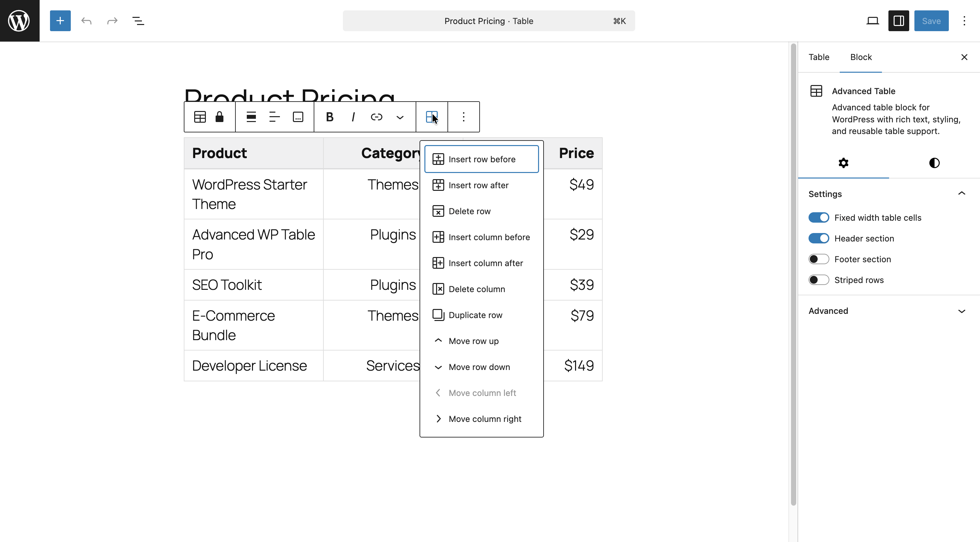Change table alignment in block toolbar
980x542 pixels.
[251, 117]
